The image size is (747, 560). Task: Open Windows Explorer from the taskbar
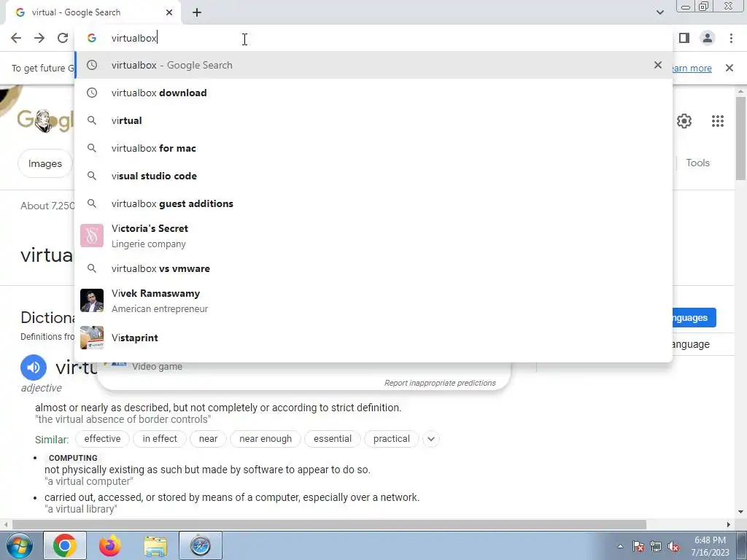(155, 545)
